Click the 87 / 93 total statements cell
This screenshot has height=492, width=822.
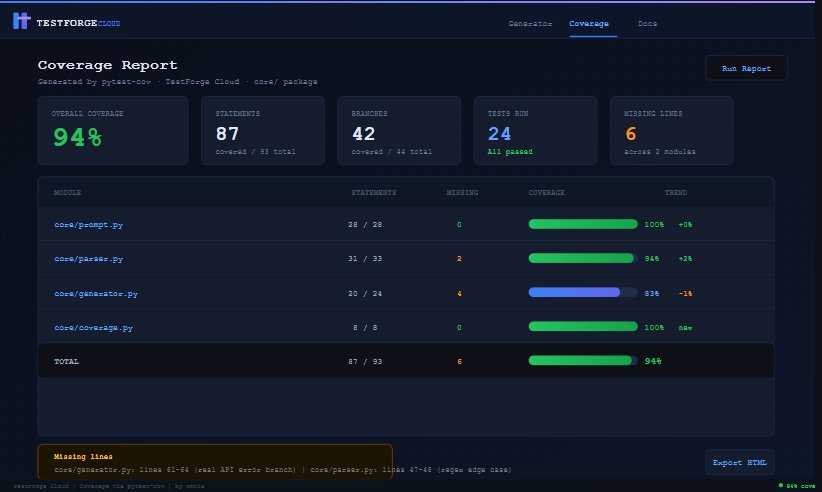tap(365, 362)
